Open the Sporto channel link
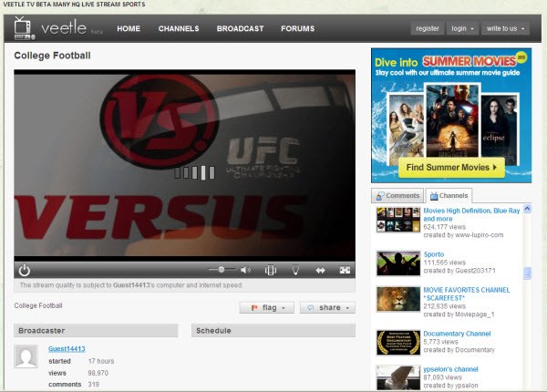This screenshot has height=392, width=547. [x=434, y=254]
